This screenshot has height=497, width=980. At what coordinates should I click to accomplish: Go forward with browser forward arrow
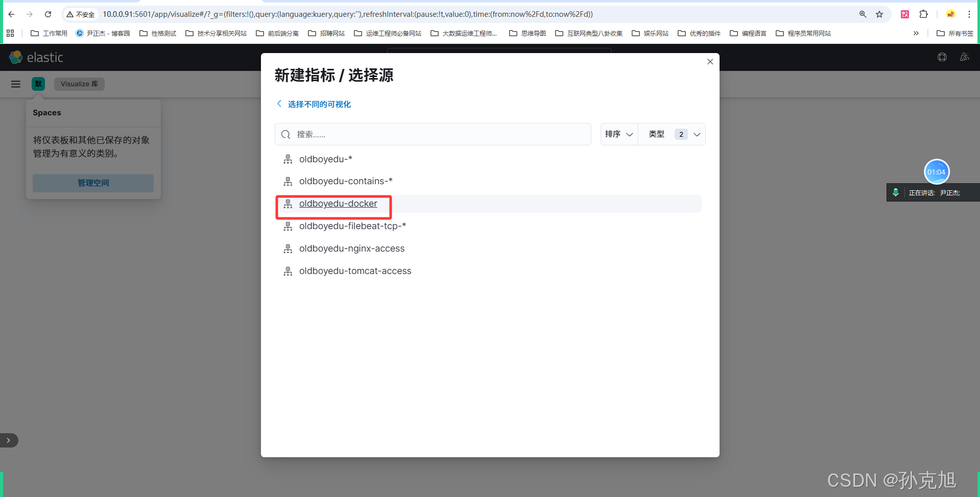point(30,14)
